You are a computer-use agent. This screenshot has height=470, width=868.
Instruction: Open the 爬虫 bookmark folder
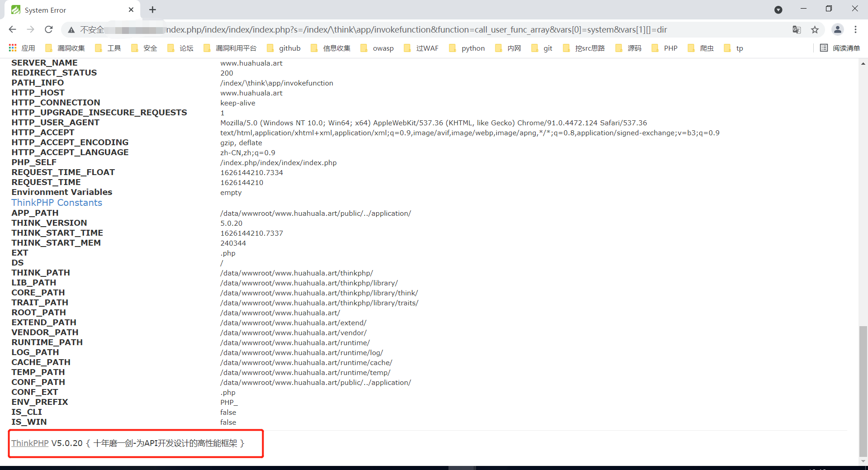[x=701, y=48]
